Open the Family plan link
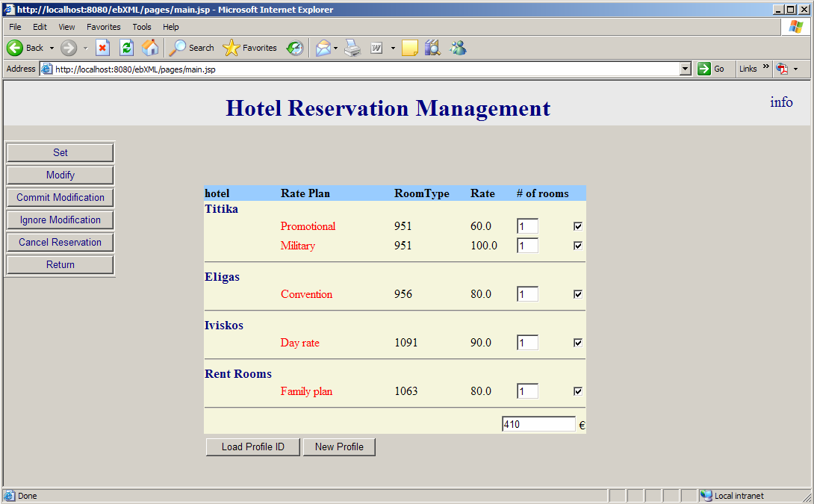The image size is (814, 504). 306,391
